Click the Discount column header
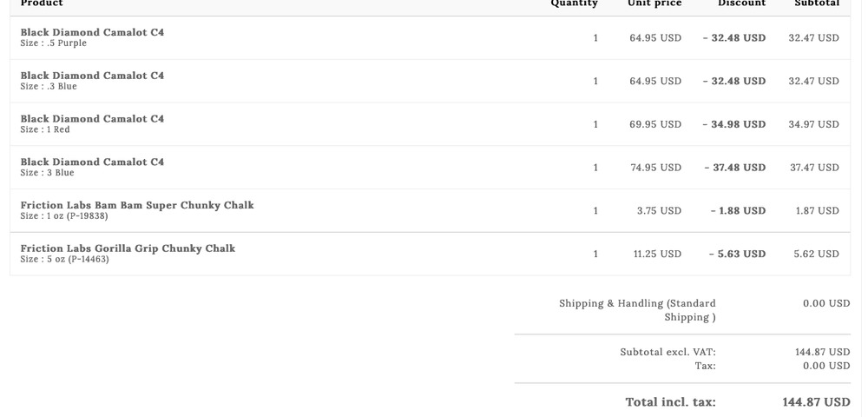This screenshot has width=868, height=417. (741, 3)
